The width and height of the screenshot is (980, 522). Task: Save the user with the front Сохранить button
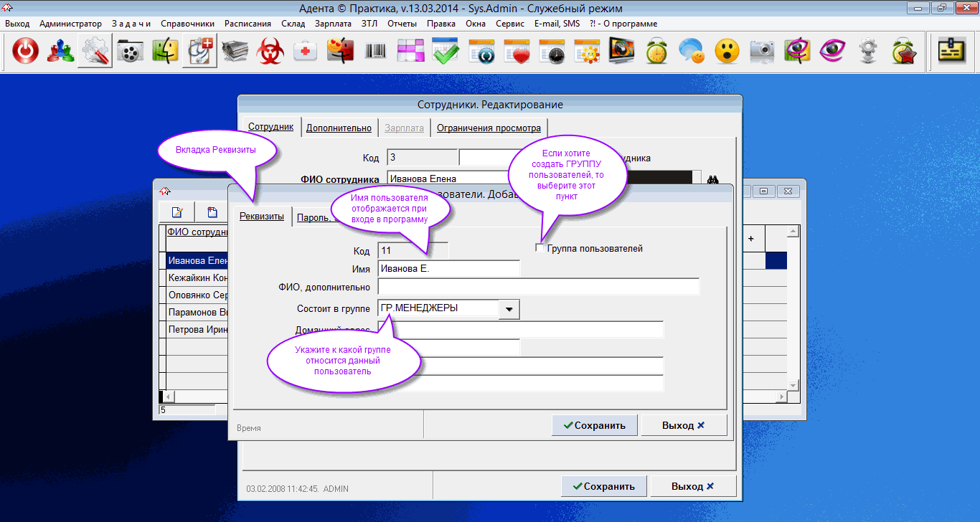(594, 425)
